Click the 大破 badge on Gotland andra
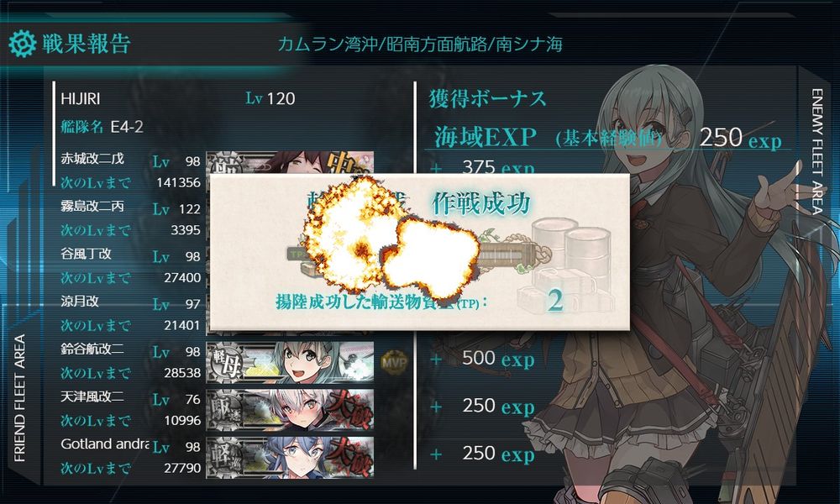This screenshot has height=504, width=840. (x=349, y=458)
